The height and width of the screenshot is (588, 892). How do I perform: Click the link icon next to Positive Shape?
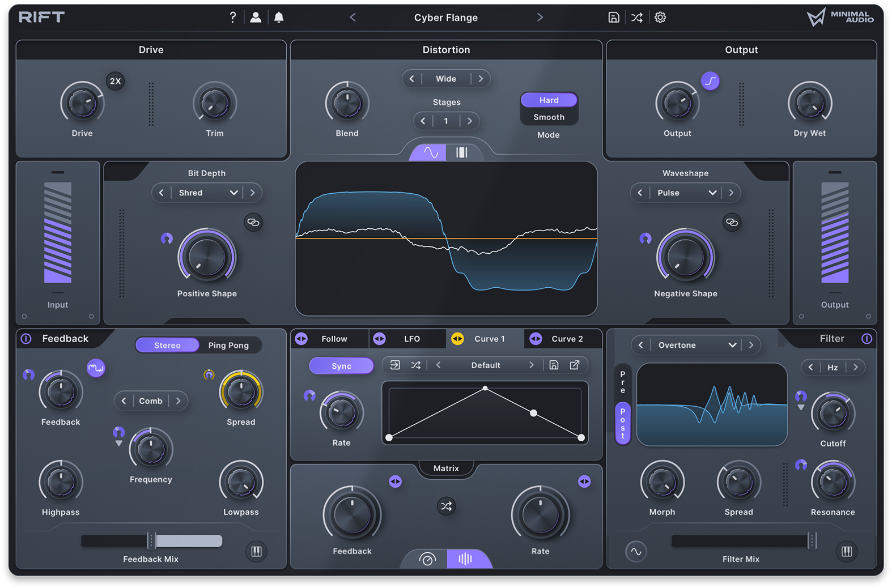tap(253, 222)
